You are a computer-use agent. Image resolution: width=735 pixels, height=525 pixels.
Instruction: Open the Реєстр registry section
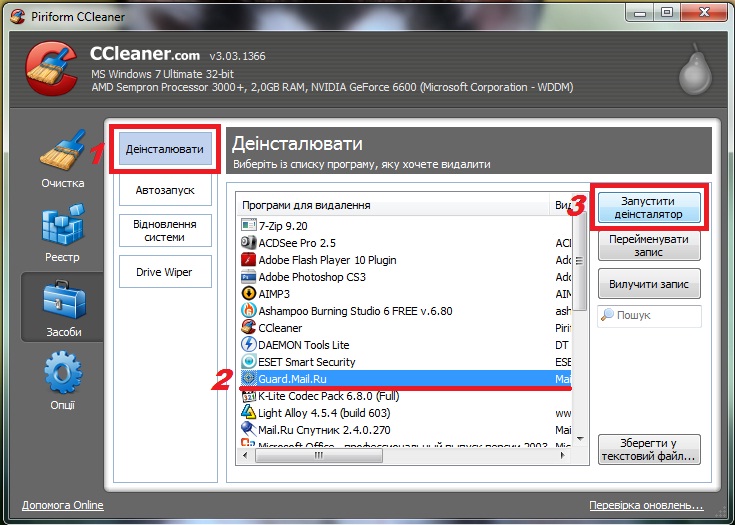pyautogui.click(x=63, y=233)
